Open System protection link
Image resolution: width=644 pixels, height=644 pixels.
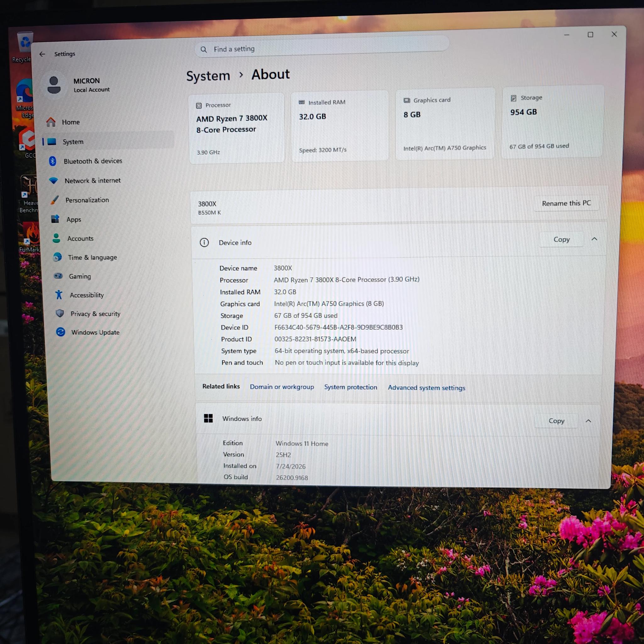click(351, 387)
